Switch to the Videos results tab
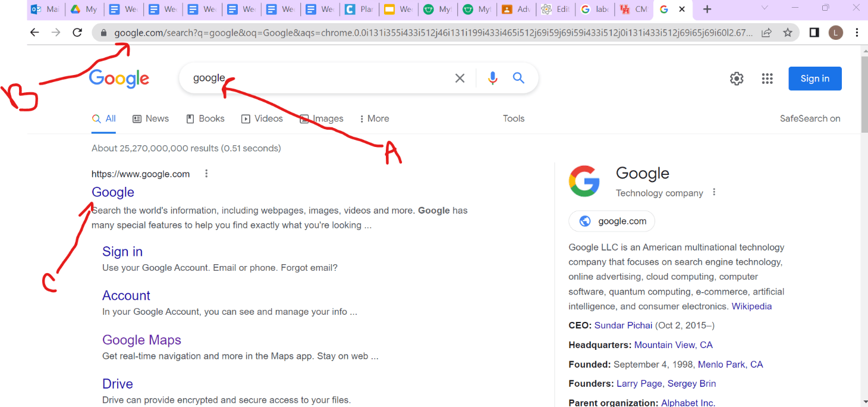The width and height of the screenshot is (868, 407). point(262,118)
